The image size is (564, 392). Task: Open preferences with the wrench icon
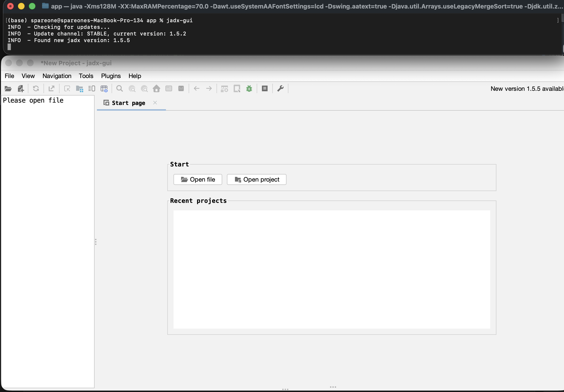pyautogui.click(x=280, y=89)
